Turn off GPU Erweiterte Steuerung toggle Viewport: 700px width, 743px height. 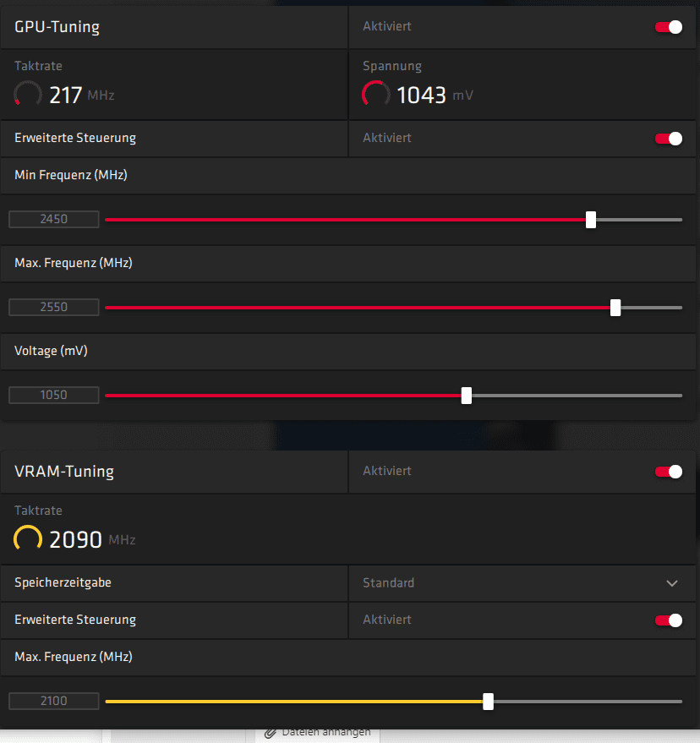point(668,139)
